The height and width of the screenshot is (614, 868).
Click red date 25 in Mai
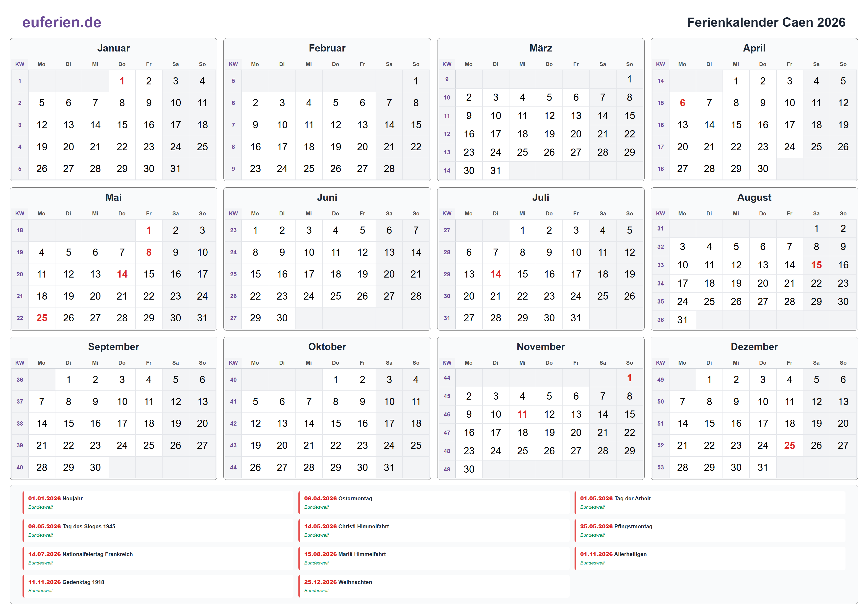pos(42,318)
